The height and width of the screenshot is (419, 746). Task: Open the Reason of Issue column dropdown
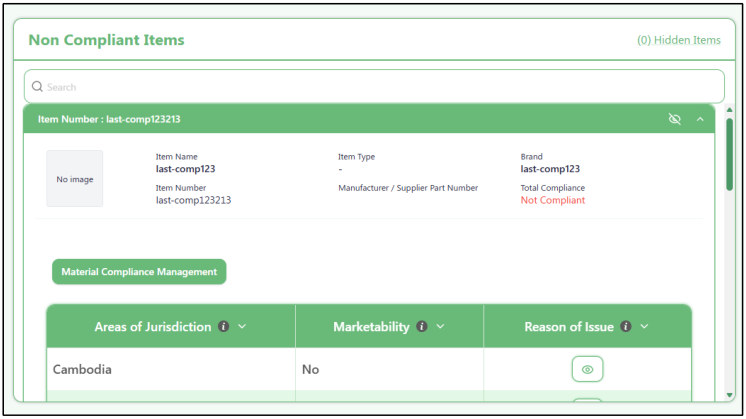(644, 326)
